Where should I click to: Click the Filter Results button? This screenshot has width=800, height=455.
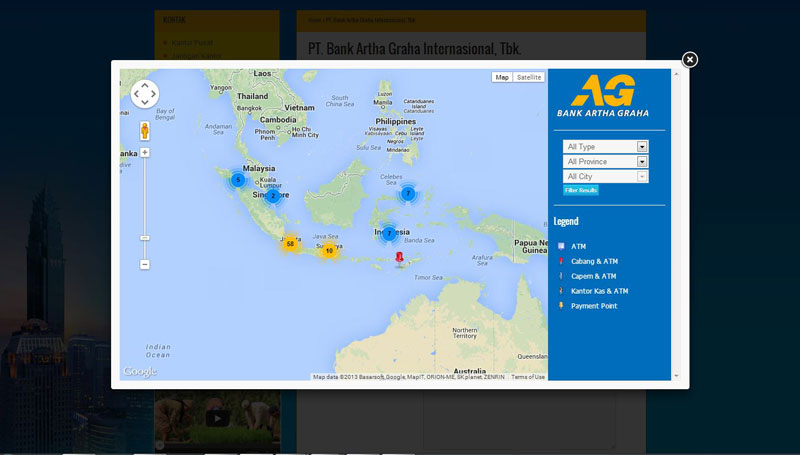[x=581, y=190]
